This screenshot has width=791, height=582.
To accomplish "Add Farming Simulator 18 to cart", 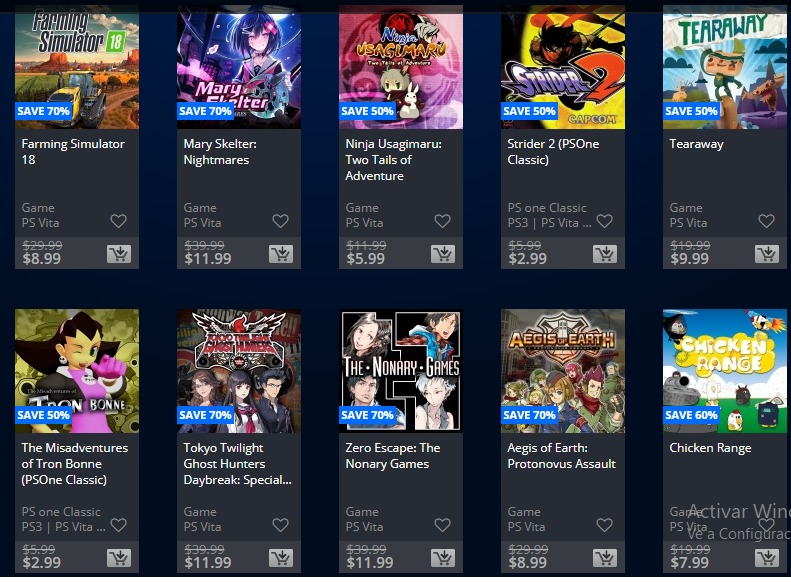I will (119, 254).
